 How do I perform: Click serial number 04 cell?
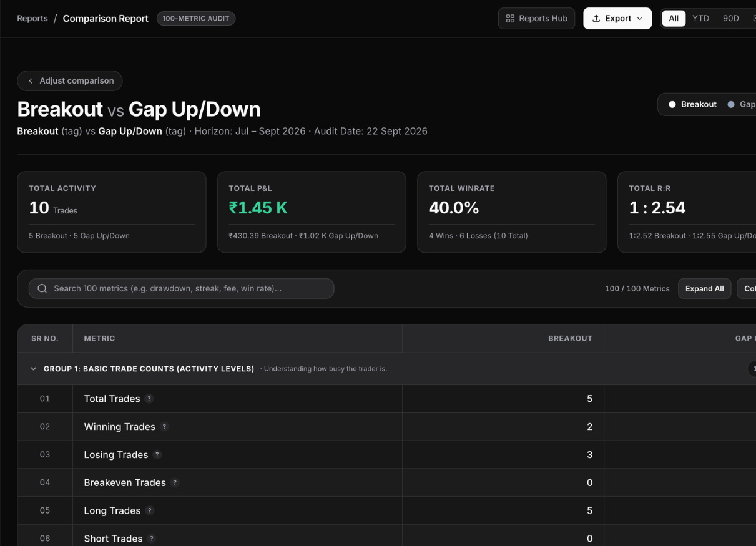click(45, 482)
